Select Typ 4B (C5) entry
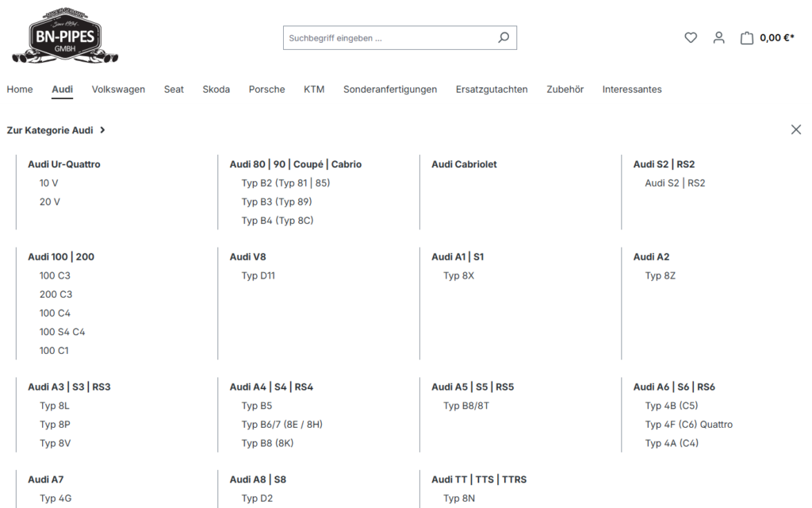The image size is (812, 508). pyautogui.click(x=671, y=406)
